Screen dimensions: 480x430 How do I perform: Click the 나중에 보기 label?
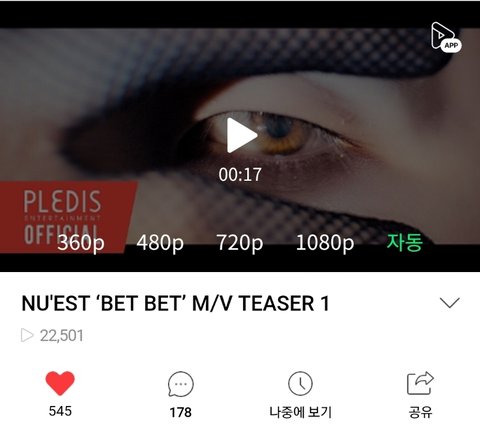[x=300, y=412]
